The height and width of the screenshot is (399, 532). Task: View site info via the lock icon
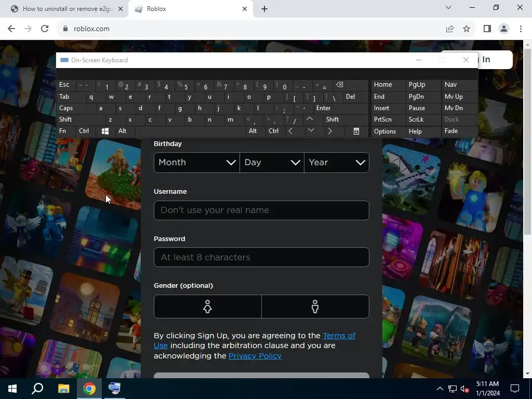[65, 29]
